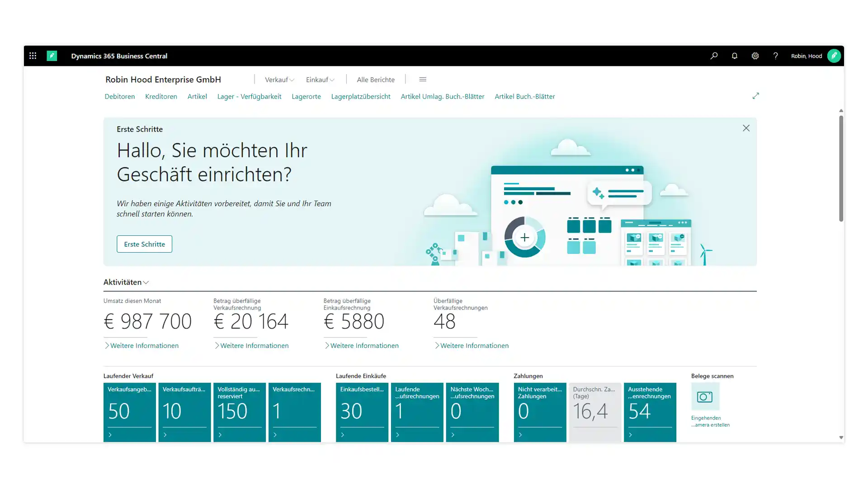Viewport: 868px width, 488px height.
Task: Open the search magnifier icon
Action: click(x=714, y=56)
